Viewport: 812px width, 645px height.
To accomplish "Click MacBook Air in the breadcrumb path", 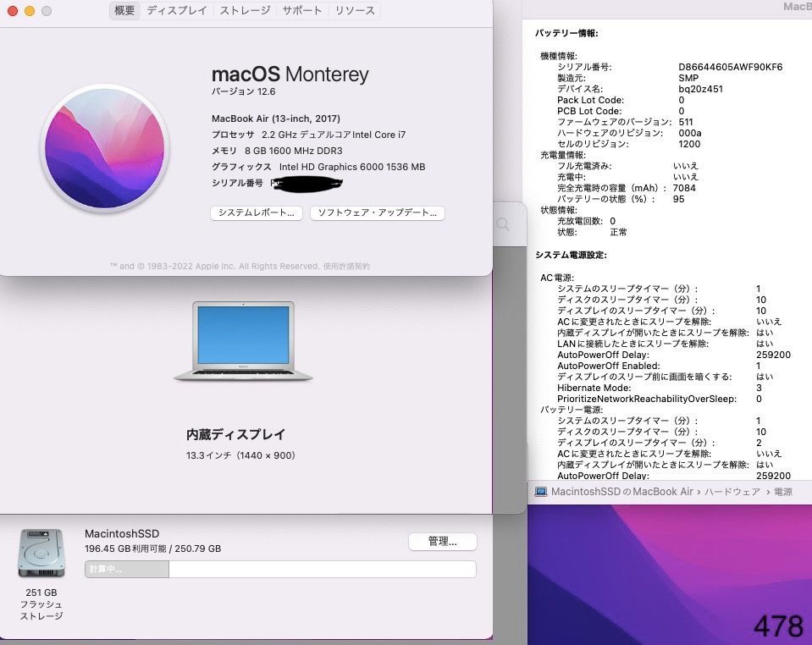I will pyautogui.click(x=671, y=491).
